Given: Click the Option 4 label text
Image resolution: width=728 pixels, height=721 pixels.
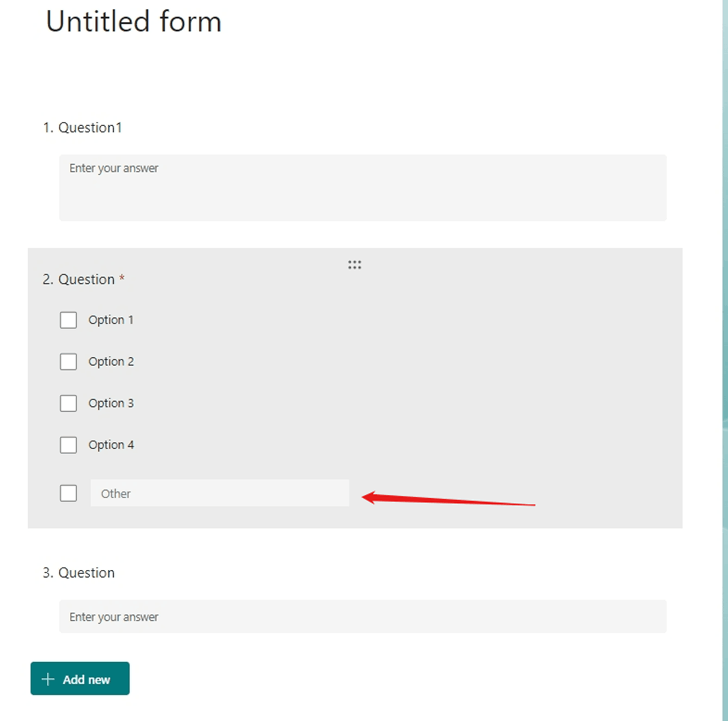Looking at the screenshot, I should [111, 445].
